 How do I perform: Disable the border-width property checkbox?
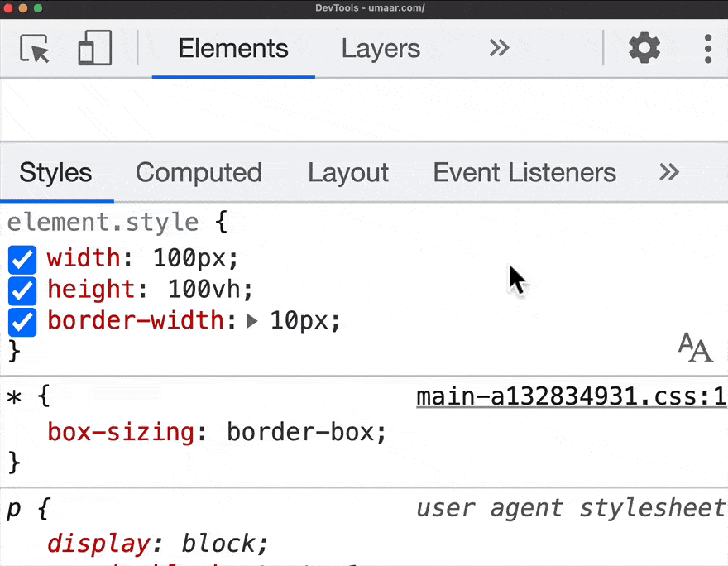click(x=22, y=322)
